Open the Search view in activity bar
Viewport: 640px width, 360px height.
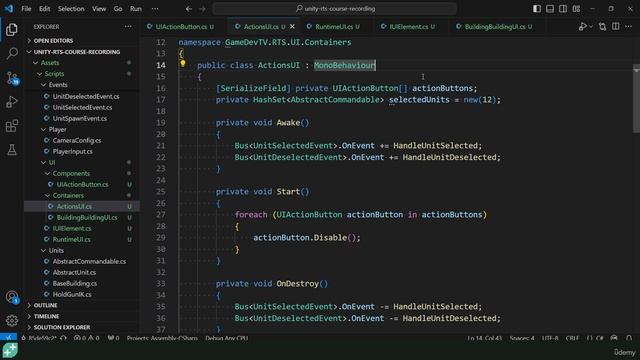tap(12, 53)
